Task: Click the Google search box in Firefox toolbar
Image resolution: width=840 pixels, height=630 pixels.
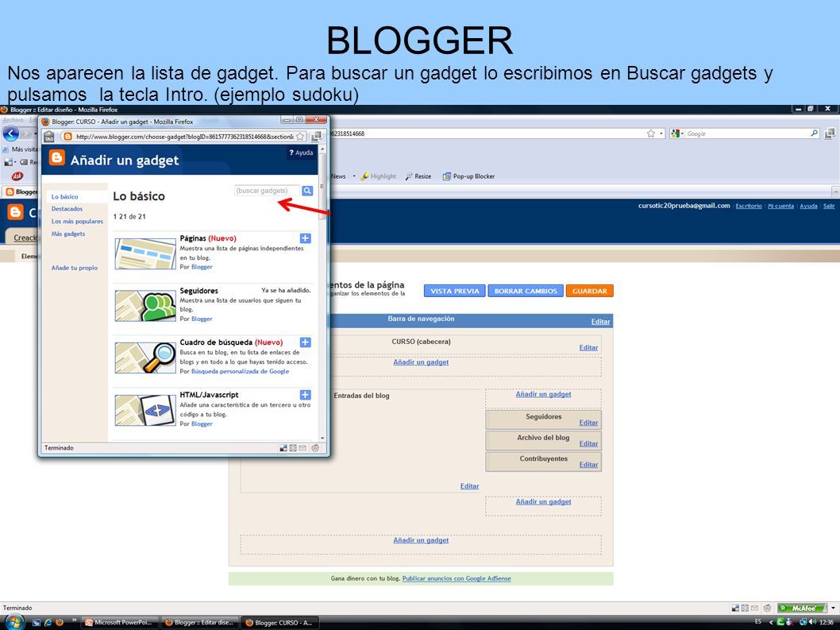Action: [x=747, y=133]
